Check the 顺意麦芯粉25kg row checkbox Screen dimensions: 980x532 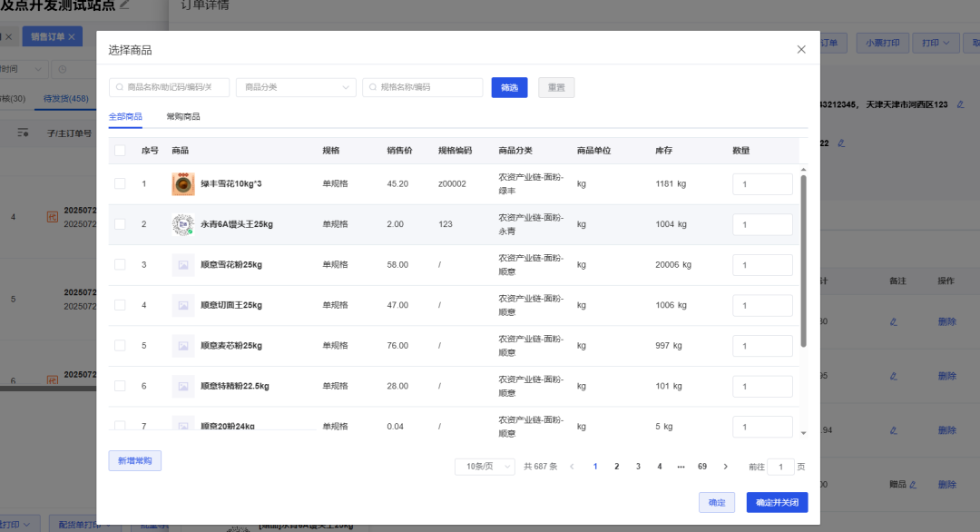coord(120,346)
